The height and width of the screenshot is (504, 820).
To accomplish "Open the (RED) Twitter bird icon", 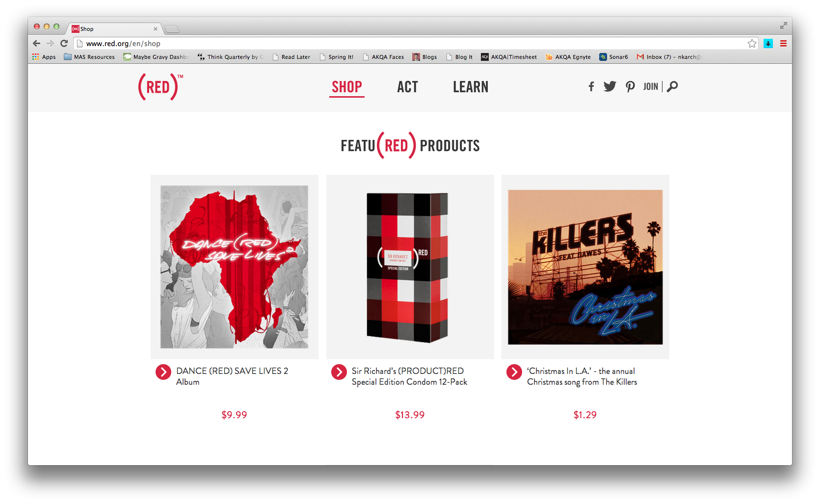I will pyautogui.click(x=610, y=87).
